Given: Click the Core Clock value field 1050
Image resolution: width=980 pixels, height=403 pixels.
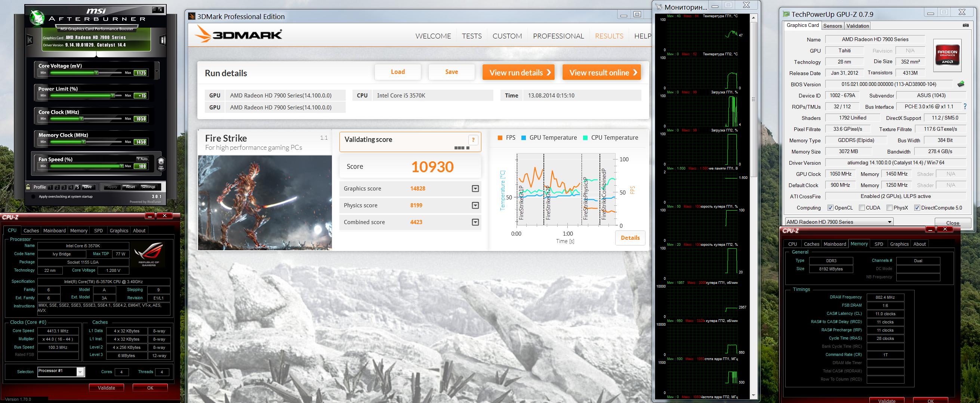Looking at the screenshot, I should click(141, 119).
